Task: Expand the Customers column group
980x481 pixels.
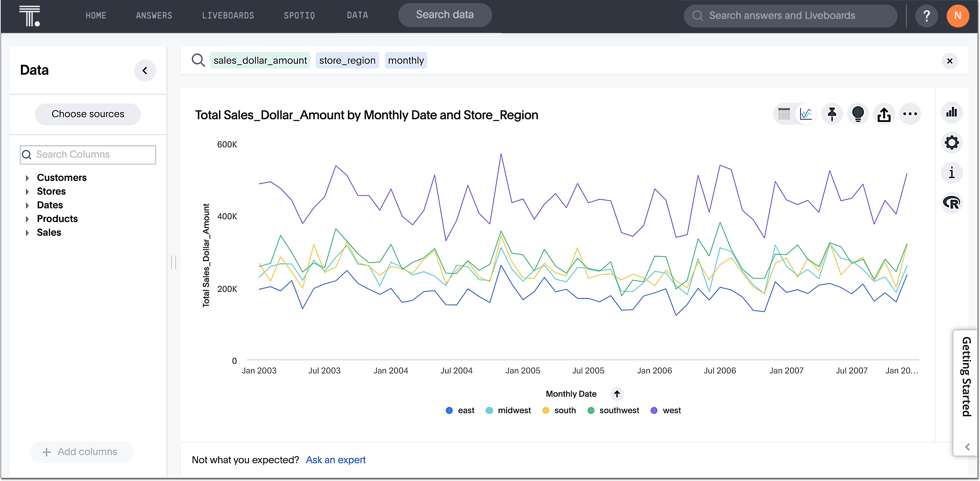Action: pos(27,177)
